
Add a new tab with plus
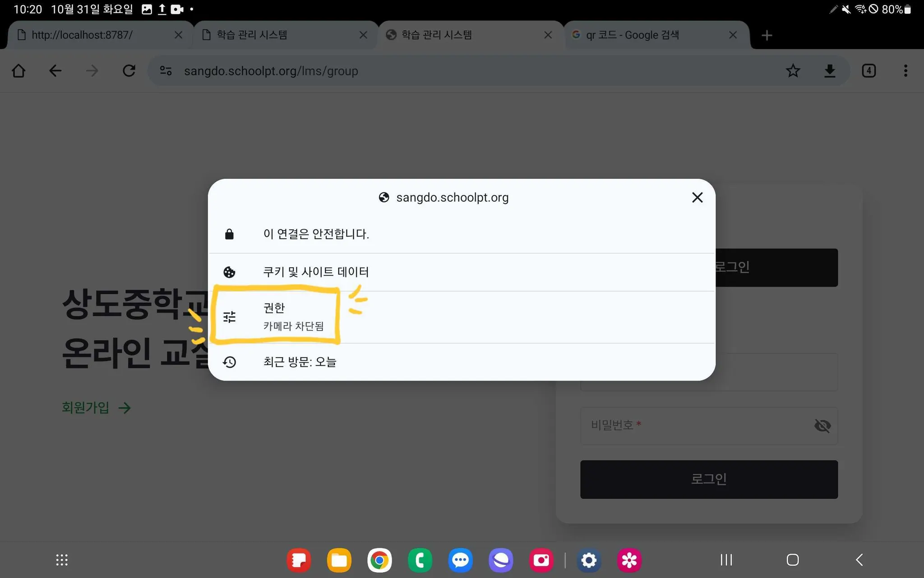(x=767, y=35)
